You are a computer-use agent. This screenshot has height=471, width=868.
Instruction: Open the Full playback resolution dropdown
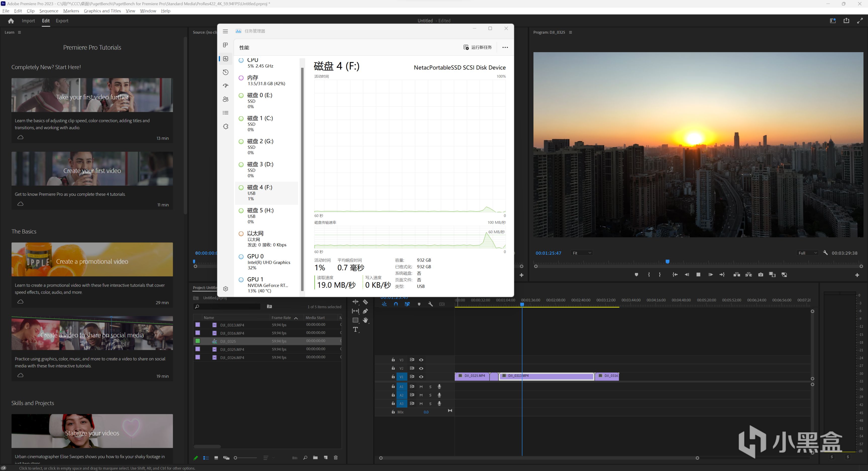point(807,253)
